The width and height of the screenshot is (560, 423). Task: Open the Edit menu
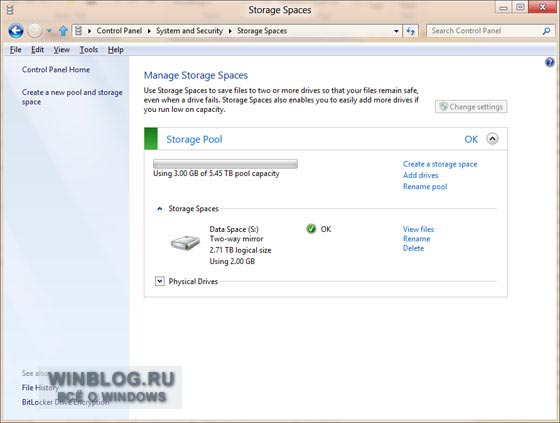pyautogui.click(x=38, y=50)
